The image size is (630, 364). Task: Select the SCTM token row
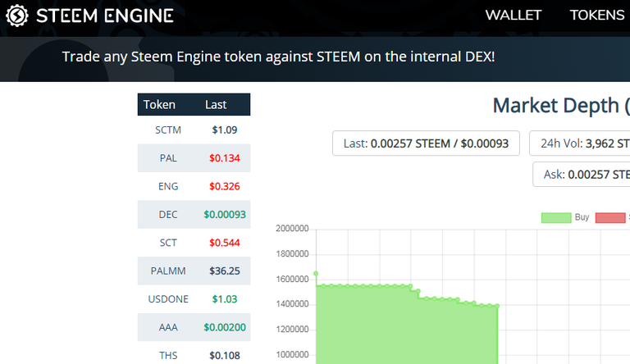tap(194, 130)
